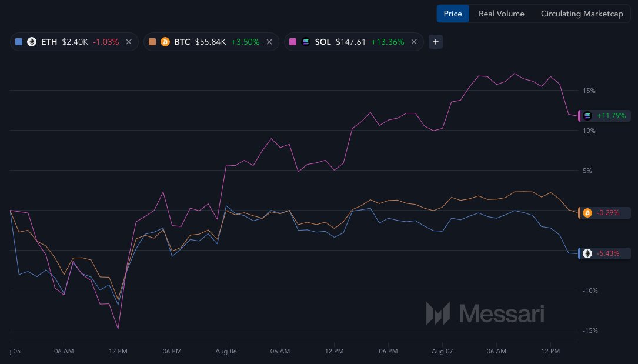The height and width of the screenshot is (364, 638).
Task: Click the Bitcoin icon on -0.29% end label
Action: click(587, 213)
